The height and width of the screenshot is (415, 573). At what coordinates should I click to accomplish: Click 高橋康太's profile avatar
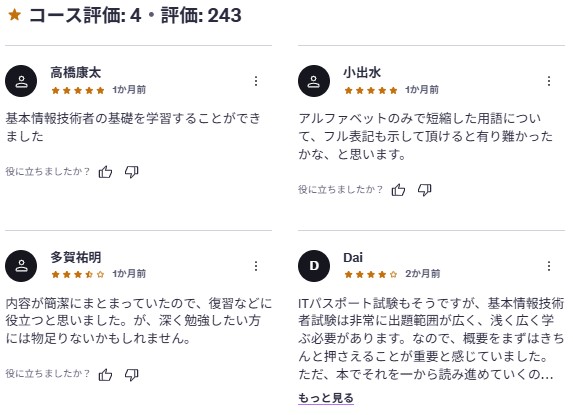tap(21, 81)
